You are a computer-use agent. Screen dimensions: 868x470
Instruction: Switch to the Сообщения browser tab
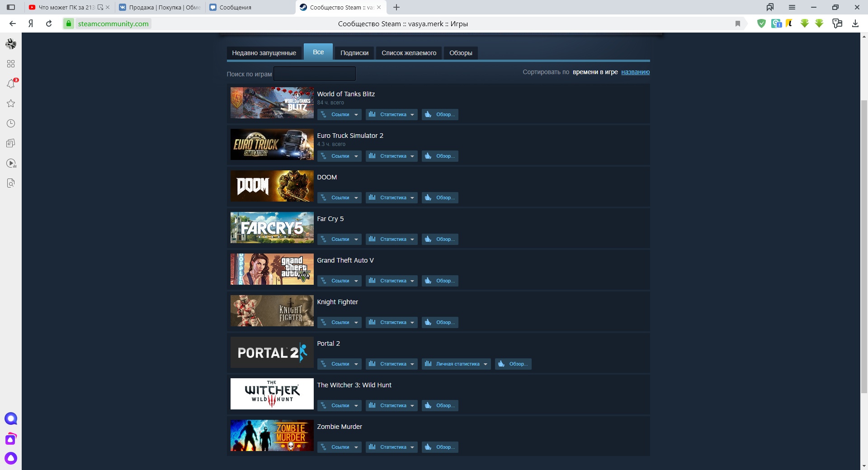tap(250, 7)
